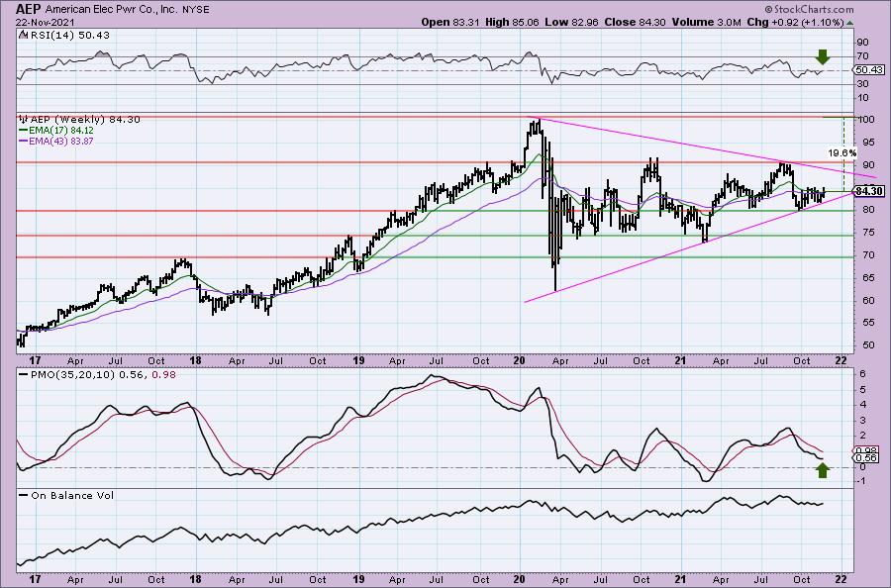This screenshot has height=588, width=891.
Task: Click the green up-triangle change indicator
Action: click(849, 23)
